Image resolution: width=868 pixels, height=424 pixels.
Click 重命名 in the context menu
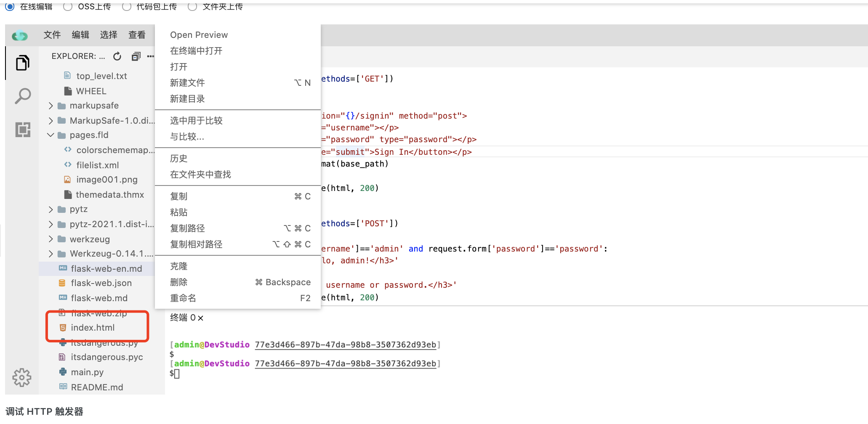pyautogui.click(x=183, y=298)
